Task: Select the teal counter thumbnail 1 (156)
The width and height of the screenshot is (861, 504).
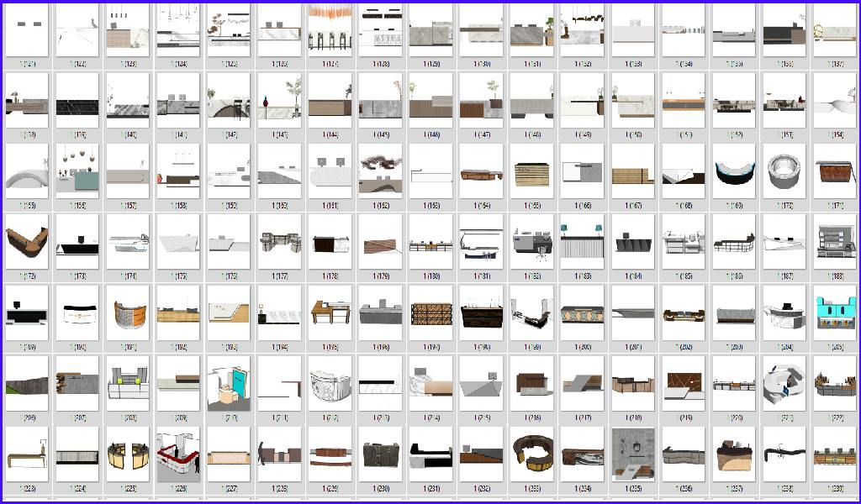Action: 77,171
